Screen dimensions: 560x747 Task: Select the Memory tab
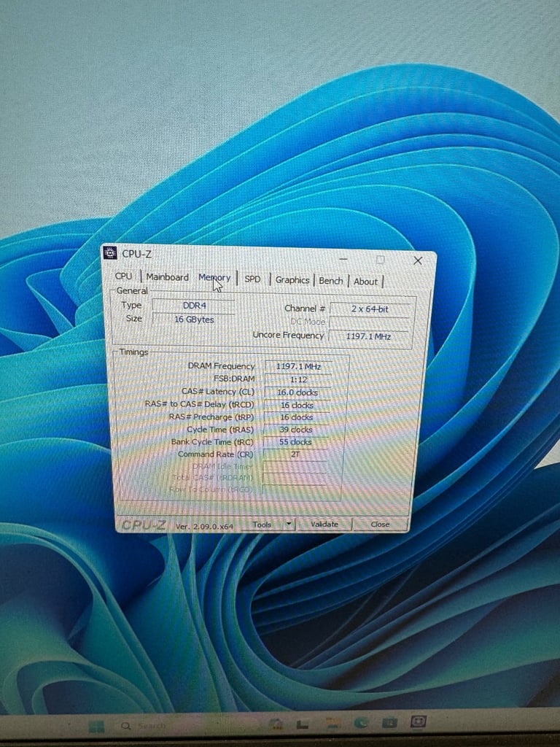click(214, 277)
